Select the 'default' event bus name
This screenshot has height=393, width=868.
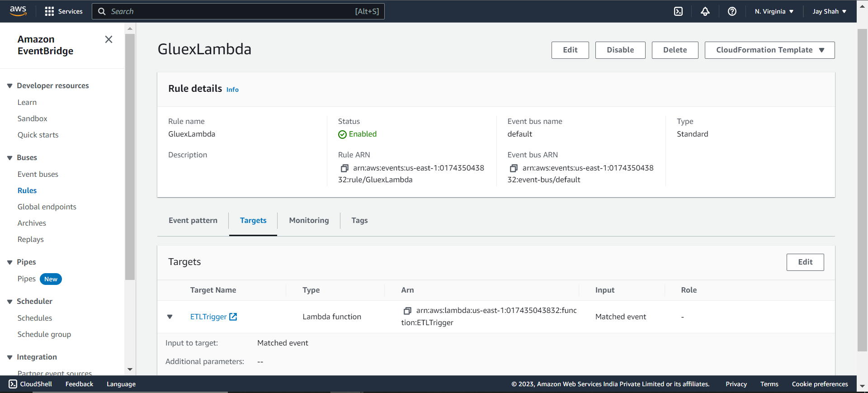520,134
